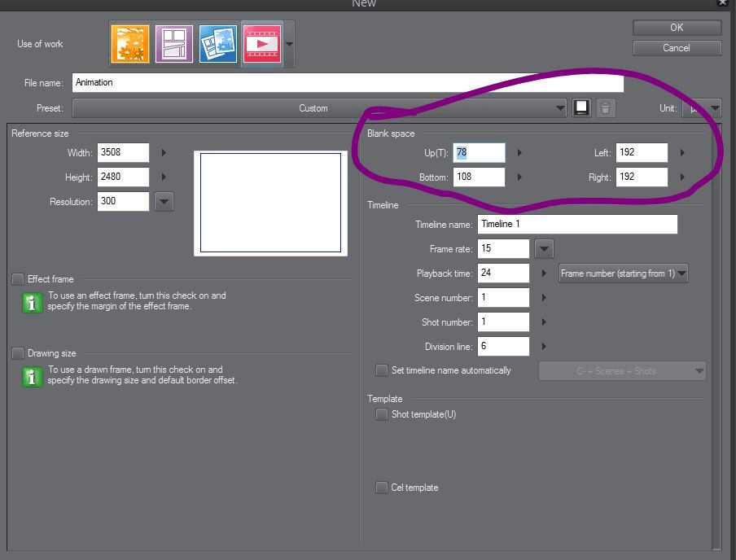Select the Animation use of work icon
The height and width of the screenshot is (560, 736).
[262, 44]
